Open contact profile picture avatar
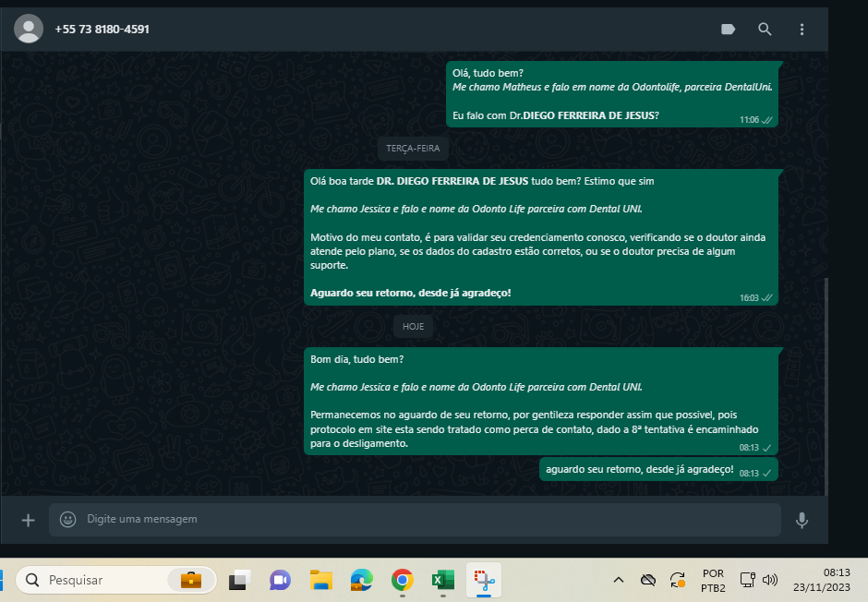868x602 pixels. [29, 29]
